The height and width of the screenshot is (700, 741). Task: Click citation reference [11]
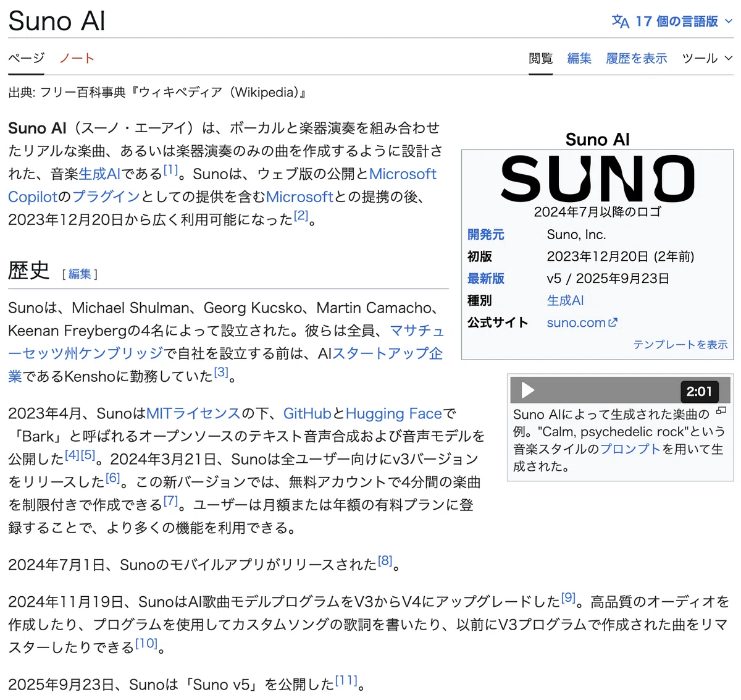point(346,680)
